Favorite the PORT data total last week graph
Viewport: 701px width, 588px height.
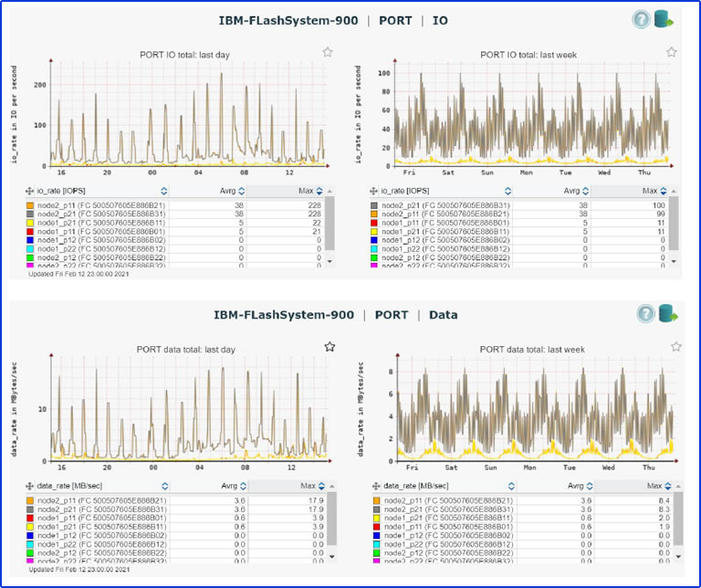pyautogui.click(x=676, y=347)
